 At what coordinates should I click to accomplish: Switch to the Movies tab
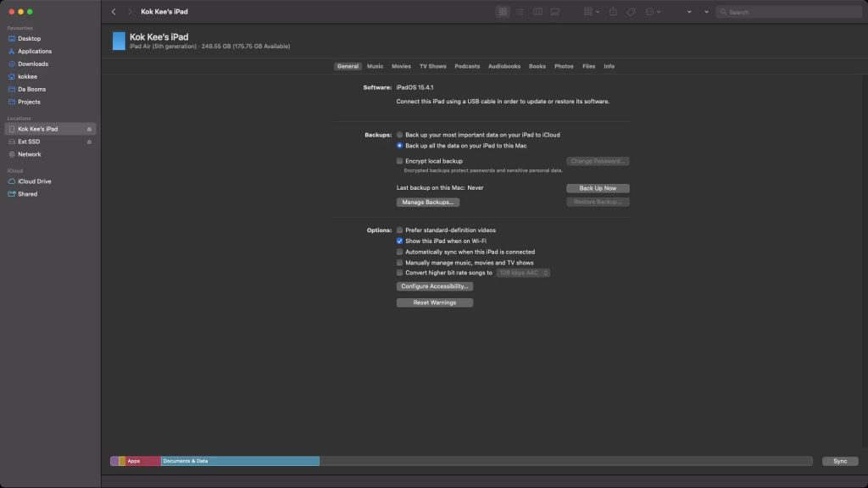401,66
